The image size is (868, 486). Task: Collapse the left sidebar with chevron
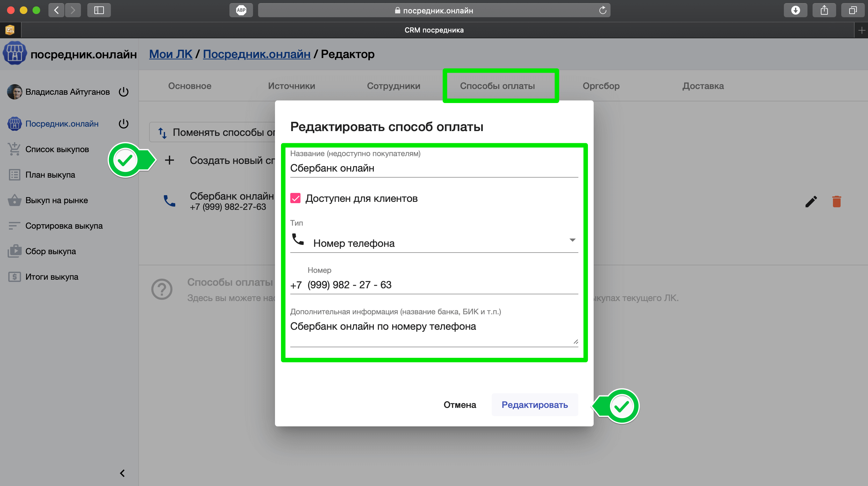point(122,473)
